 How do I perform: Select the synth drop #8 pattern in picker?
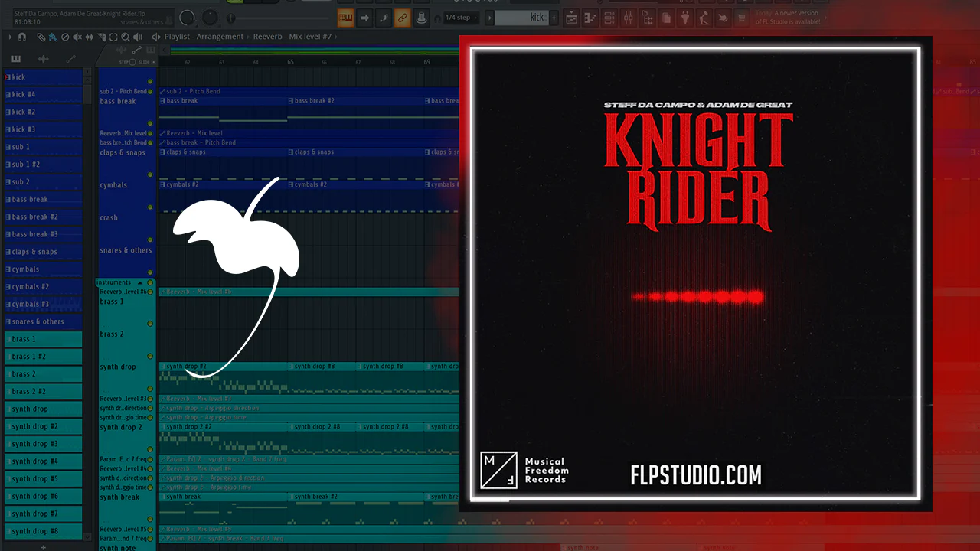(43, 531)
